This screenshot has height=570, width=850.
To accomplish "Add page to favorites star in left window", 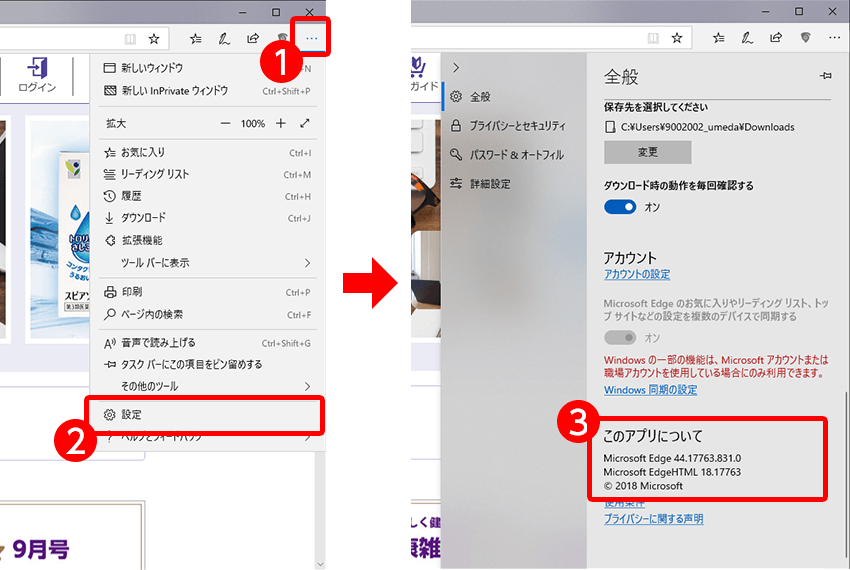I will (x=154, y=39).
